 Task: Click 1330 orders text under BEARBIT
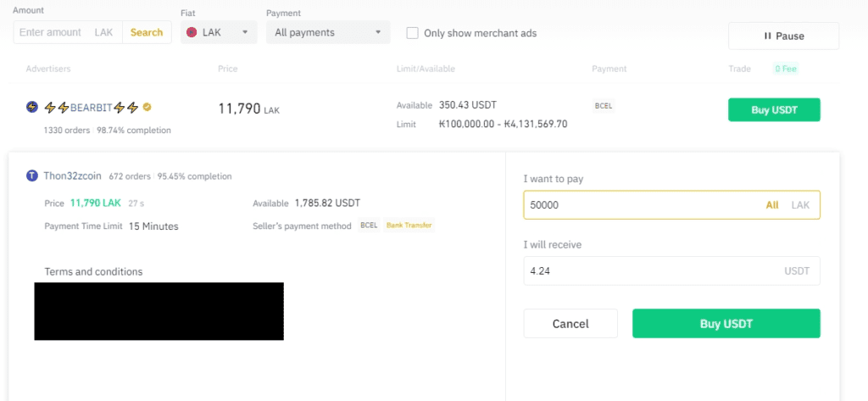[66, 131]
